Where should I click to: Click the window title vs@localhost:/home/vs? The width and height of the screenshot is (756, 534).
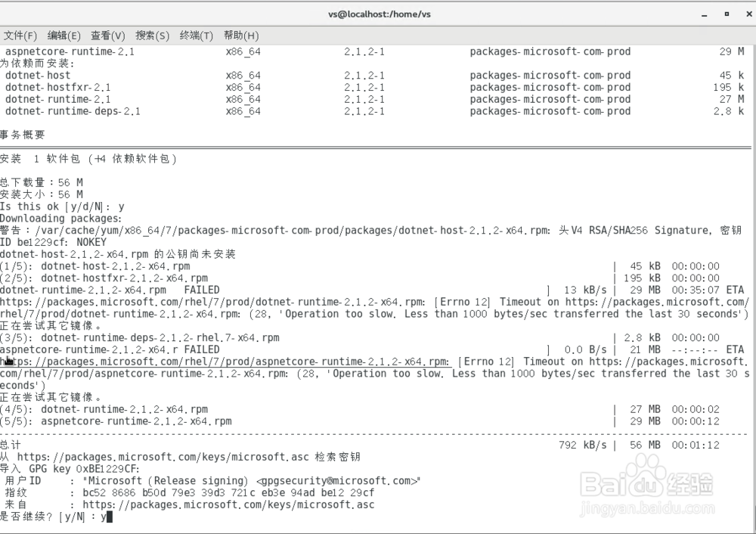click(x=380, y=14)
